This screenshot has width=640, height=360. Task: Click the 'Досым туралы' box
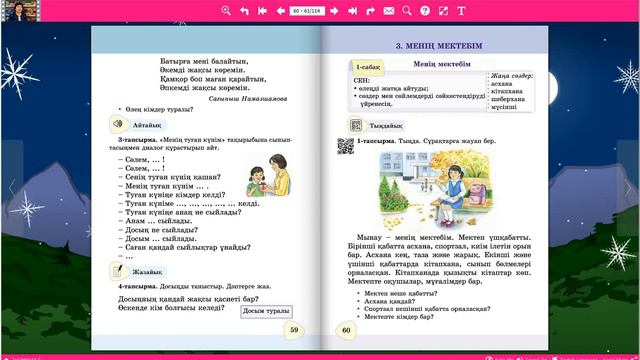click(266, 311)
